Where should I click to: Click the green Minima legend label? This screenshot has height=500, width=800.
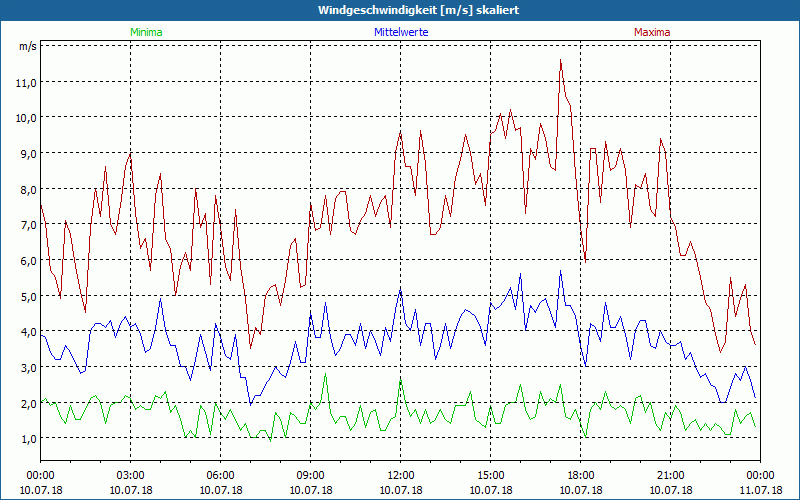[x=146, y=32]
